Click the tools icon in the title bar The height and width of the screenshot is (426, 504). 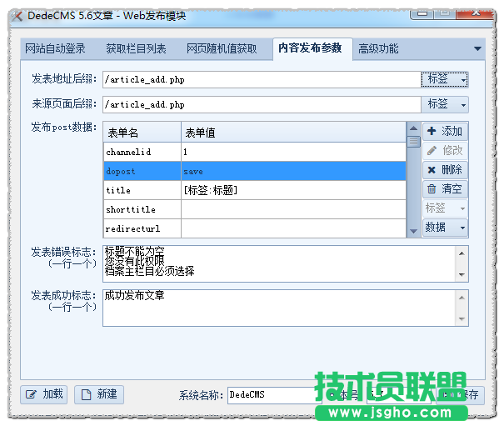click(x=17, y=16)
